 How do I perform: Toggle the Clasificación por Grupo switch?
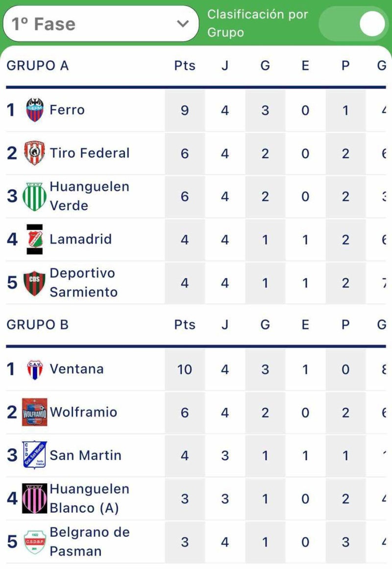click(353, 24)
